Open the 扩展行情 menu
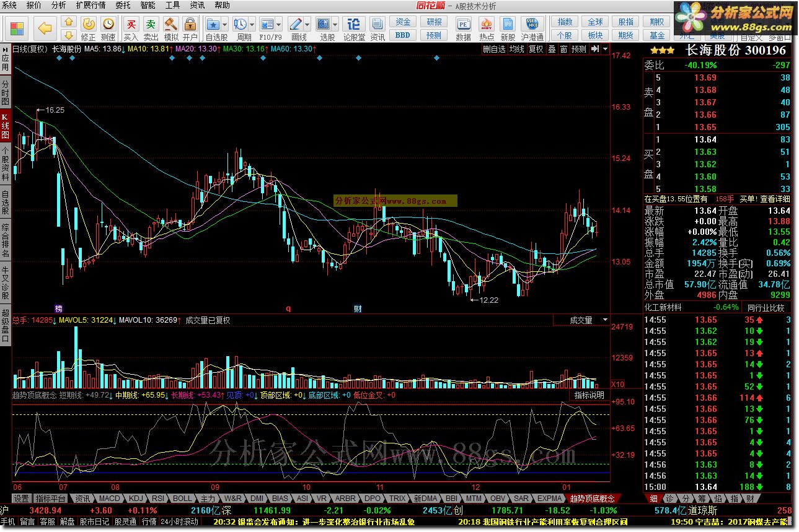Screen dimensions: 799x532 pos(90,5)
